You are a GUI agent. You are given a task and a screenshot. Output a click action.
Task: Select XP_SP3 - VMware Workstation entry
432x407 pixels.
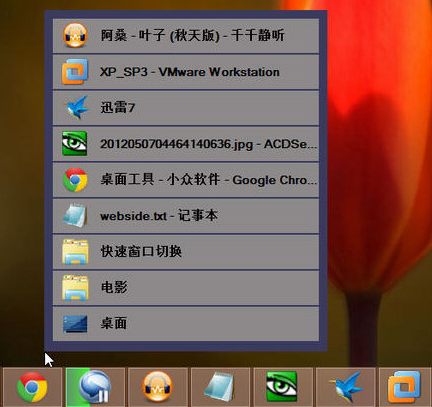186,72
